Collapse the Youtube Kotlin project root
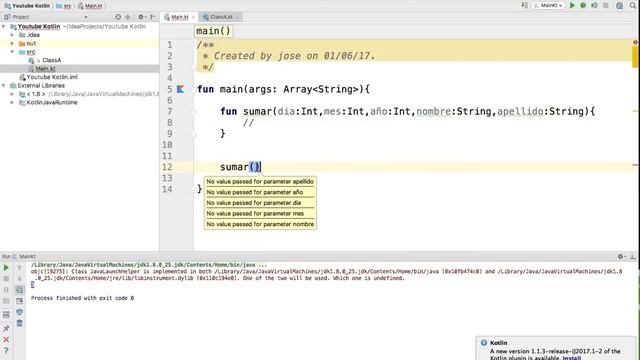Screen dimensions: 640x360 (4, 27)
